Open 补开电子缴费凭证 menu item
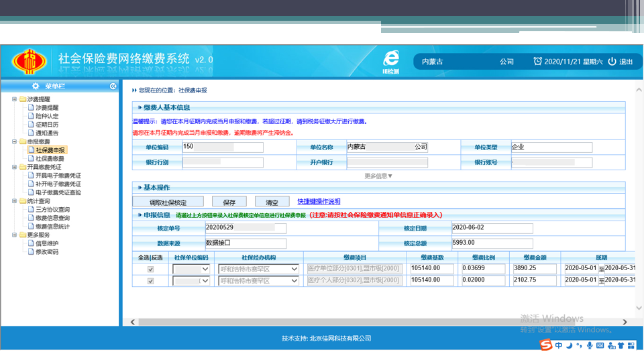This screenshot has height=362, width=644. pos(58,184)
